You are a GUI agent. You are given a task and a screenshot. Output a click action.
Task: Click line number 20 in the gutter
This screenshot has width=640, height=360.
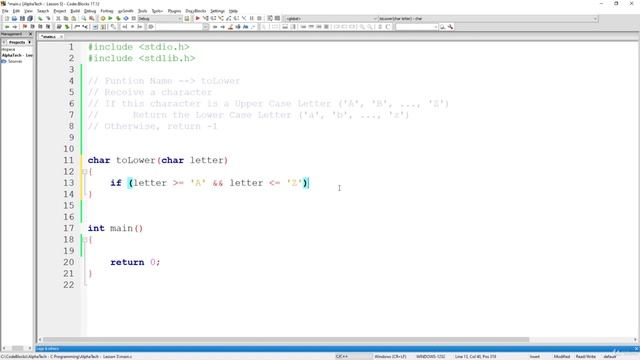click(69, 262)
